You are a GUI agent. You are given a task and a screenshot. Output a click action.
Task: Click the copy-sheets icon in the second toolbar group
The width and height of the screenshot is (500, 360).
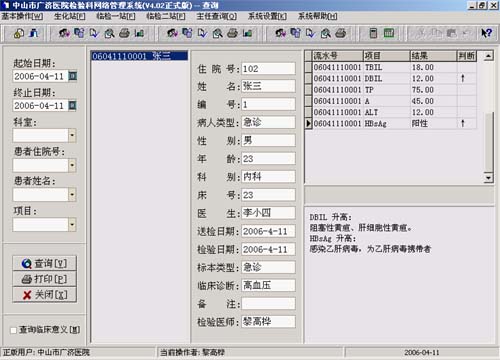coord(79,33)
